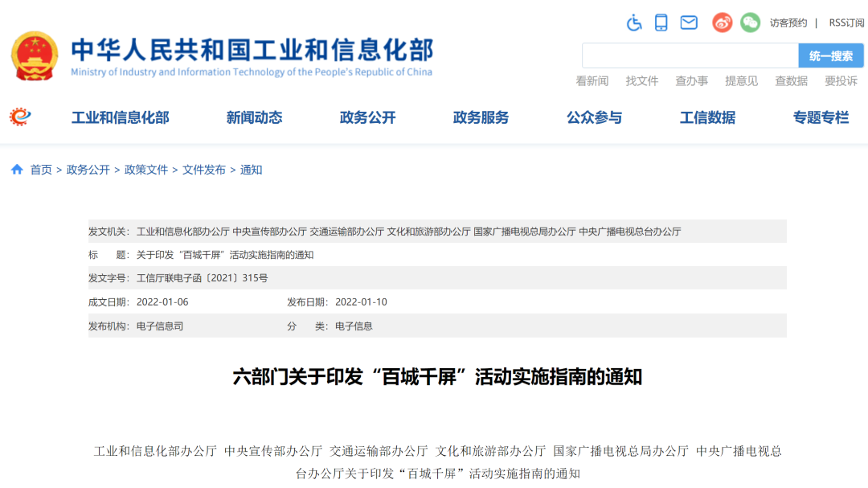Screen dimensions: 868x488
Task: Focus the search input field
Action: click(690, 55)
